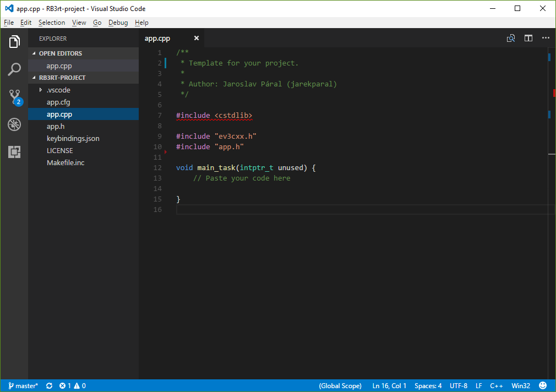Image resolution: width=556 pixels, height=392 pixels.
Task: Click the red error marker in overview ruler
Action: coord(554,93)
